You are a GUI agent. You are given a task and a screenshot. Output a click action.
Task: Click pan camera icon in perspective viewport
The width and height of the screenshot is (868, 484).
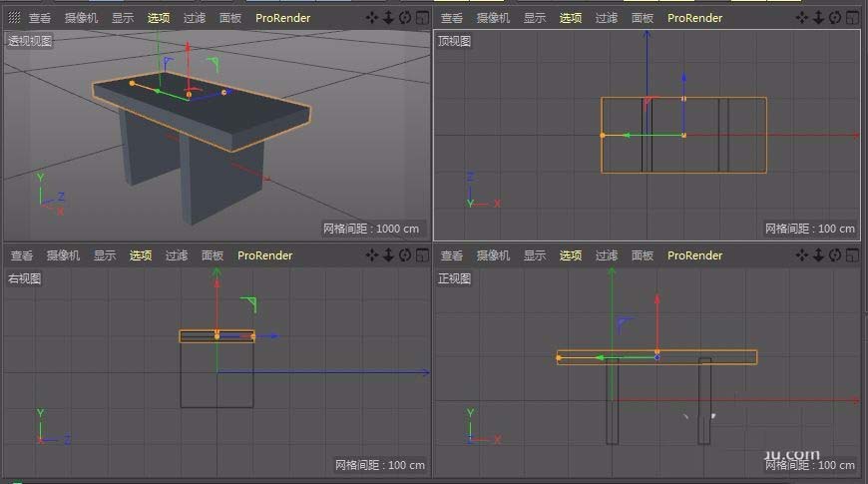click(372, 18)
